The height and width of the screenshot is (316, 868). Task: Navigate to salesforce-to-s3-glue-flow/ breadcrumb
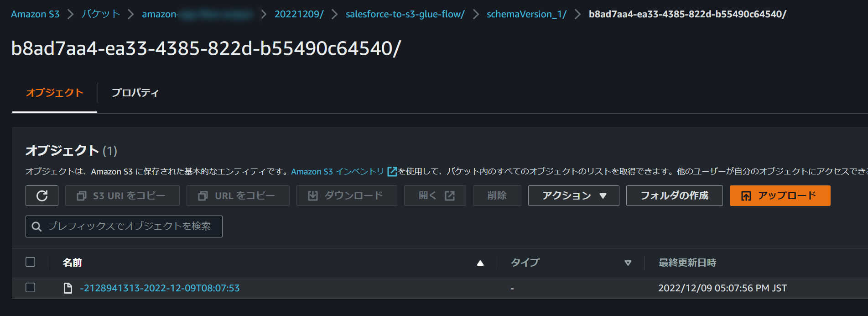coord(405,14)
